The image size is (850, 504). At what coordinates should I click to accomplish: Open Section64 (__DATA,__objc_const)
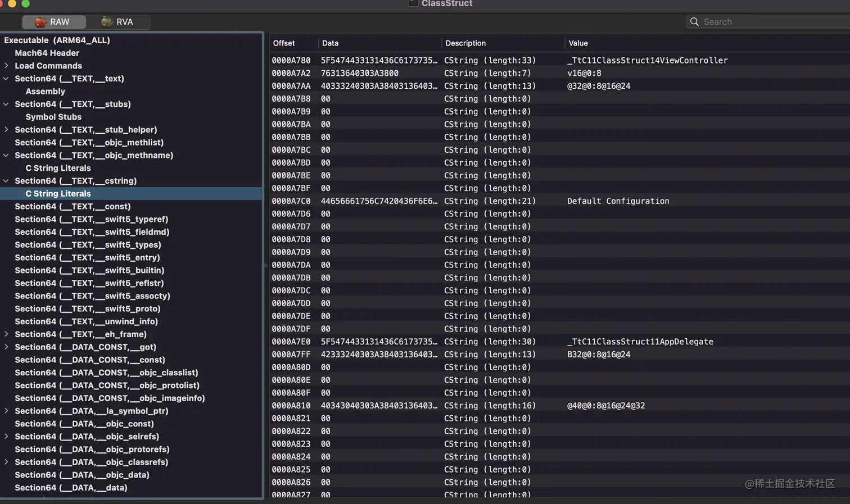point(84,424)
